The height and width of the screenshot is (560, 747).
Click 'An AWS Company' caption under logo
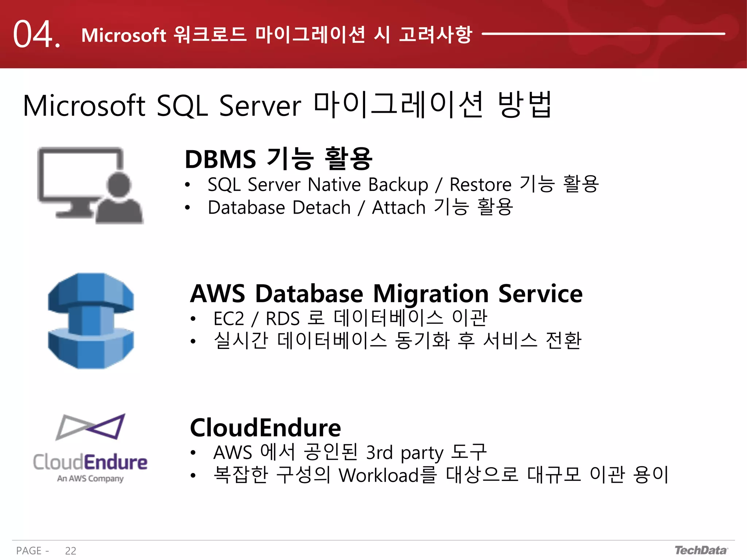pos(90,478)
